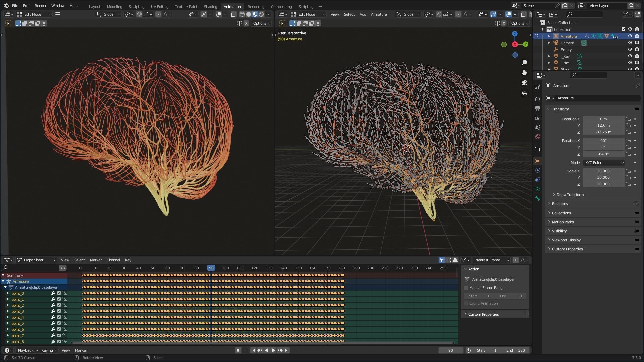644x362 pixels.
Task: Open the World properties tab globe icon
Action: [538, 137]
